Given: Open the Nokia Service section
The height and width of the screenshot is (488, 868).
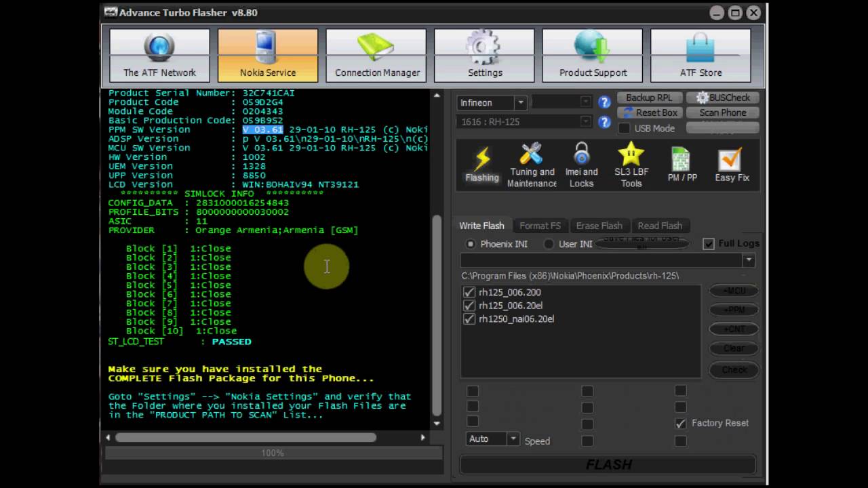Looking at the screenshot, I should (268, 55).
